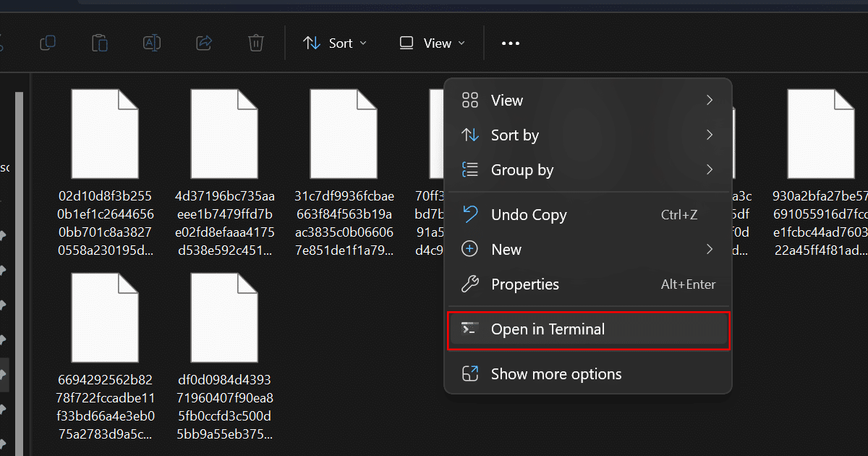
Task: Expand the Sort by submenu arrow
Action: coord(710,135)
